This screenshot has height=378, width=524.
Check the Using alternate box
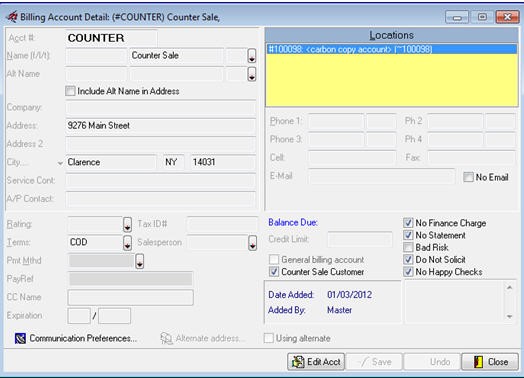(269, 338)
